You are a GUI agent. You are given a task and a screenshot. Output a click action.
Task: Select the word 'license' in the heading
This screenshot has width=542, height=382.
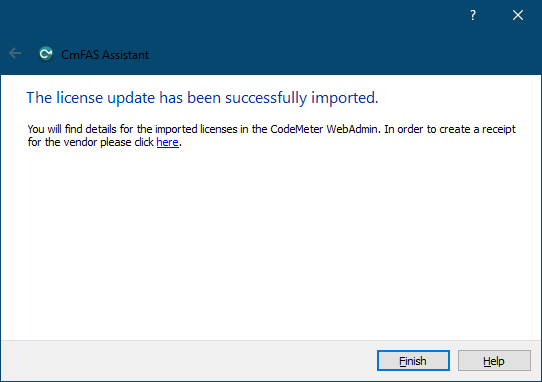[80, 98]
